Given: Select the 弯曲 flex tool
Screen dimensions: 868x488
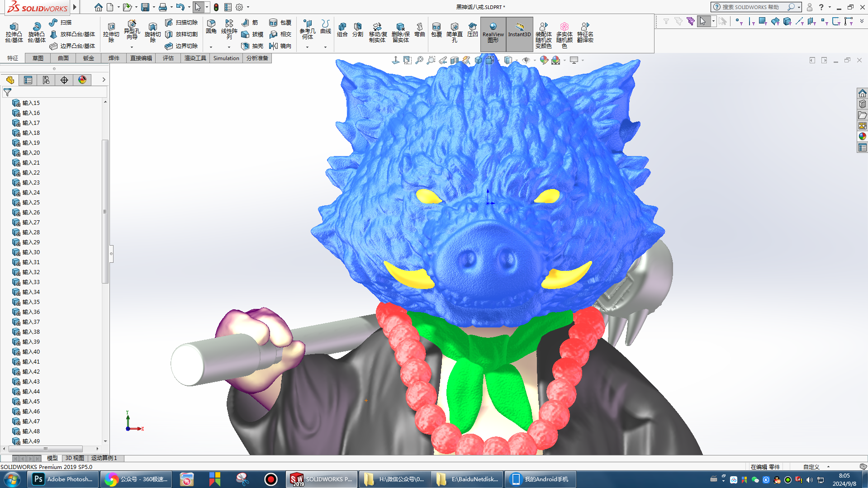Looking at the screenshot, I should pos(420,30).
